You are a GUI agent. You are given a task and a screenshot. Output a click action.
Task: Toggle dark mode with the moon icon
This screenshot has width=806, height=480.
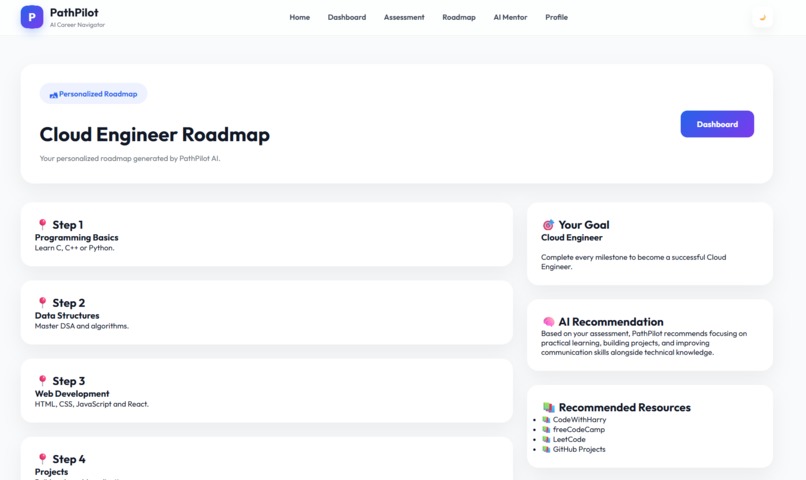click(762, 17)
